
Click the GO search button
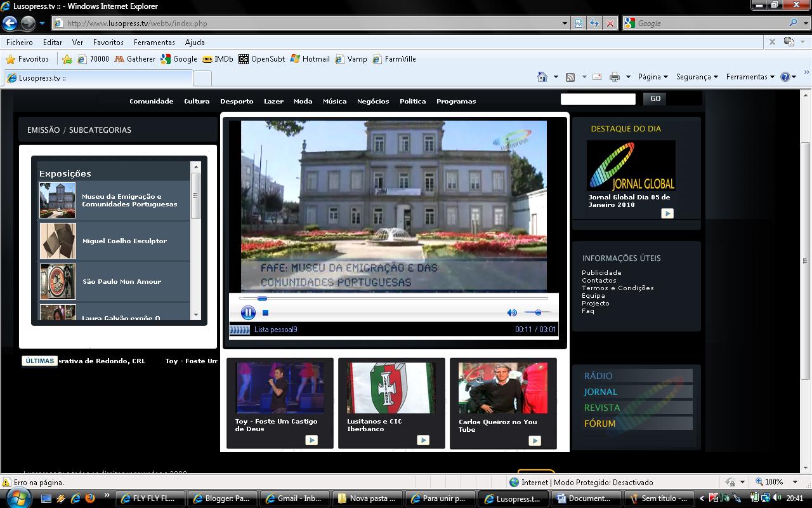pos(655,98)
